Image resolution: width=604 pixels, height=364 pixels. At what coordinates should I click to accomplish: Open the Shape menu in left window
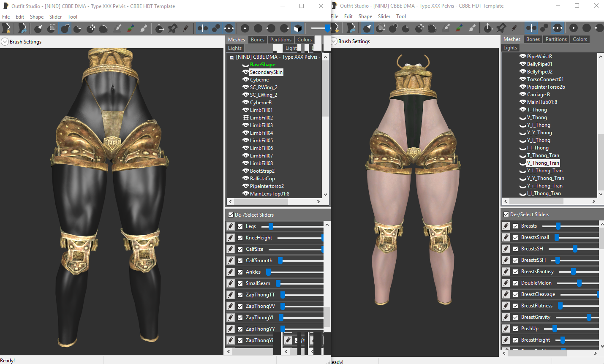[37, 17]
